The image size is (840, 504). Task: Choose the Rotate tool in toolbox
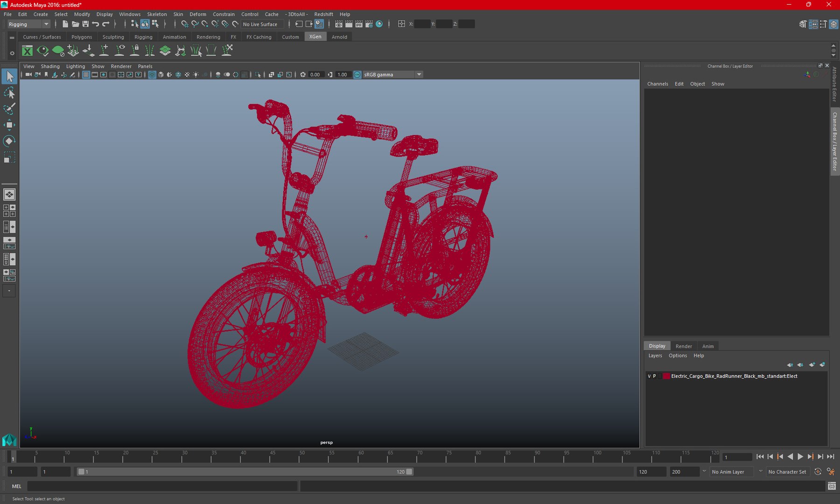(x=9, y=141)
